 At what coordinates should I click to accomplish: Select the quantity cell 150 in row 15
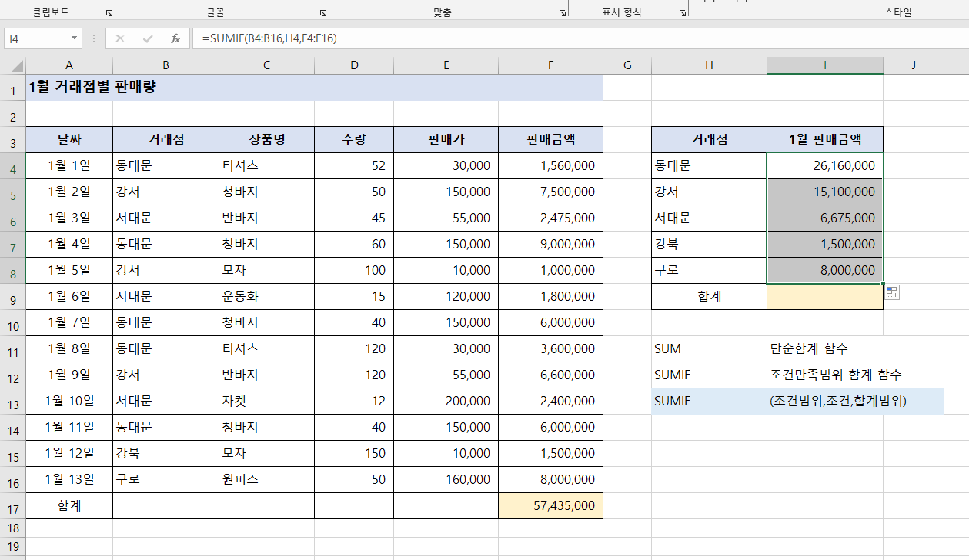(354, 454)
